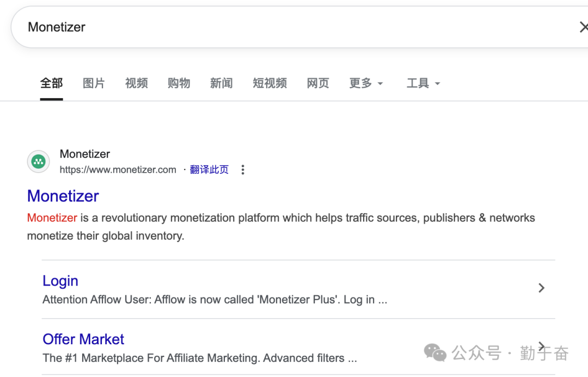Click inside the search input field

click(x=218, y=27)
